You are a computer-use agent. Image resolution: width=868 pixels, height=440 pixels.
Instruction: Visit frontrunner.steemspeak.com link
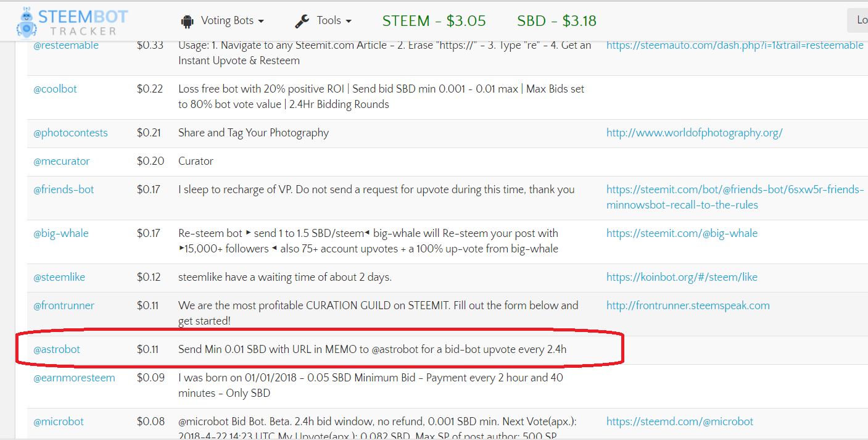tap(688, 305)
